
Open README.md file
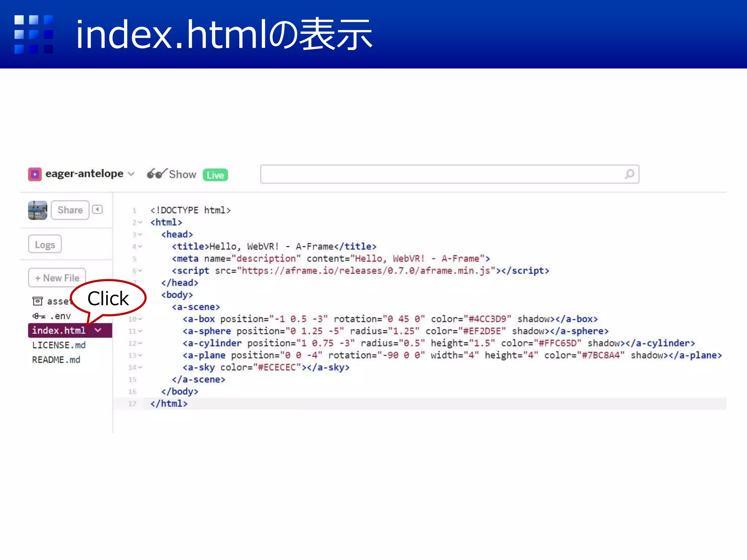[56, 359]
